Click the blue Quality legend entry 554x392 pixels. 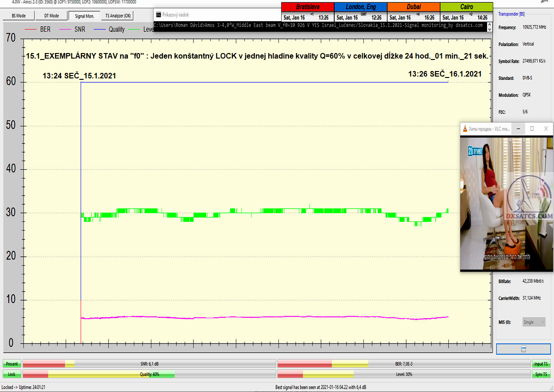pyautogui.click(x=116, y=29)
